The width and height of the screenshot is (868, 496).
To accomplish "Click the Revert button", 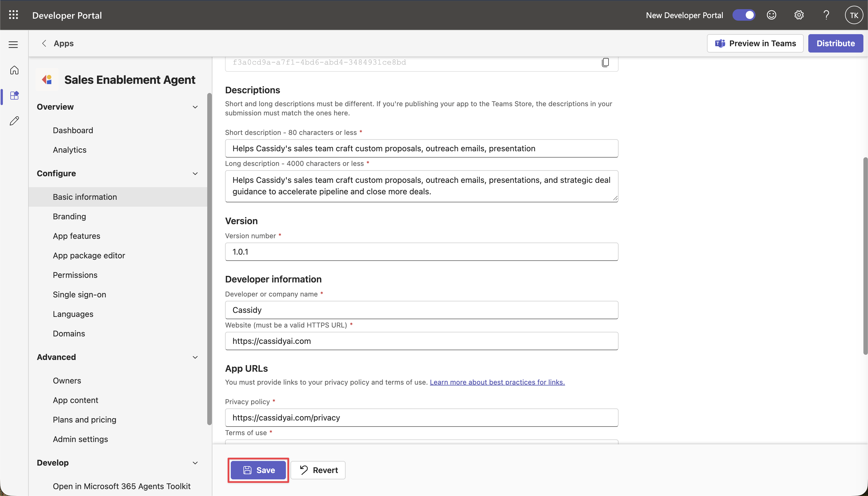I will (x=318, y=470).
